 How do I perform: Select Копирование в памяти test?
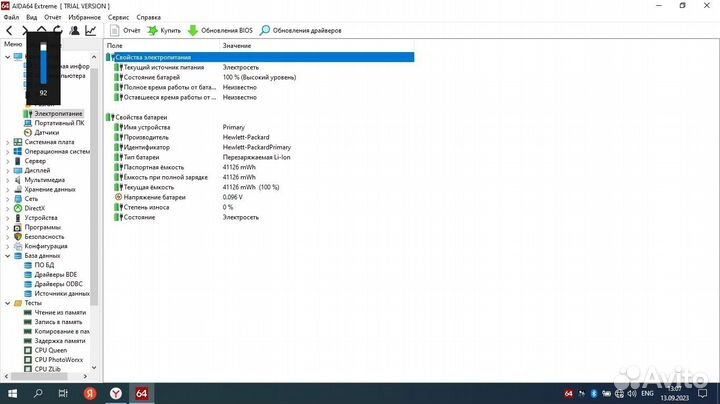tap(62, 331)
